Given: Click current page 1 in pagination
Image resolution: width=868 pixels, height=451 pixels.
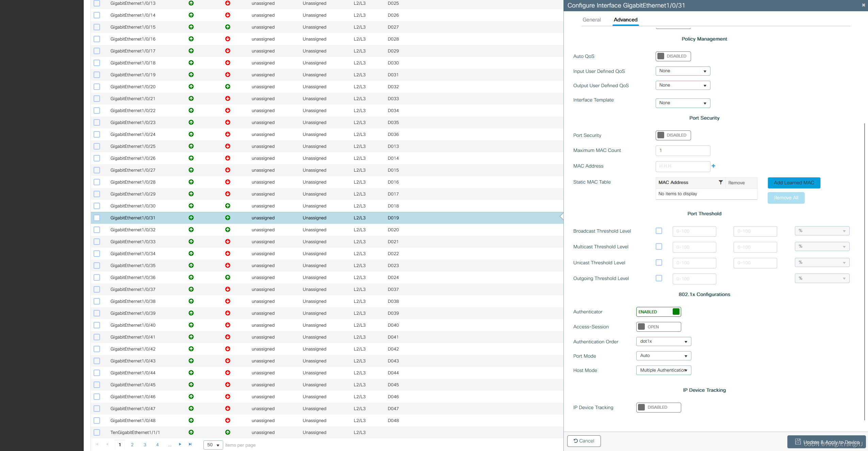Looking at the screenshot, I should point(120,445).
